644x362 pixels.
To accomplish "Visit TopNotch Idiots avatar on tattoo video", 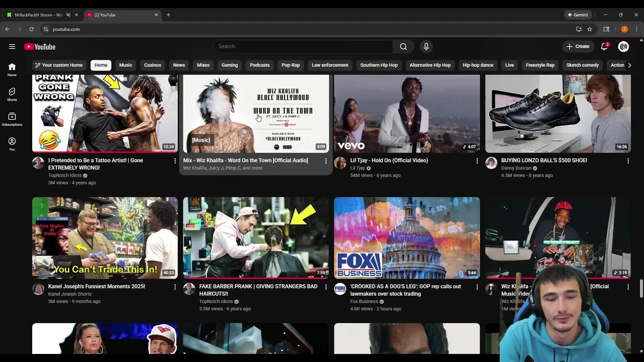I will 38,163.
